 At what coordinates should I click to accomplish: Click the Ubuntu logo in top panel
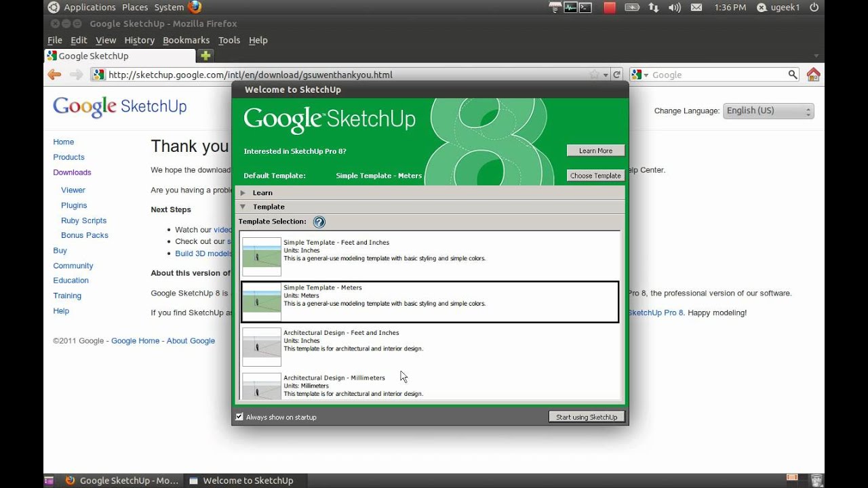coord(53,7)
